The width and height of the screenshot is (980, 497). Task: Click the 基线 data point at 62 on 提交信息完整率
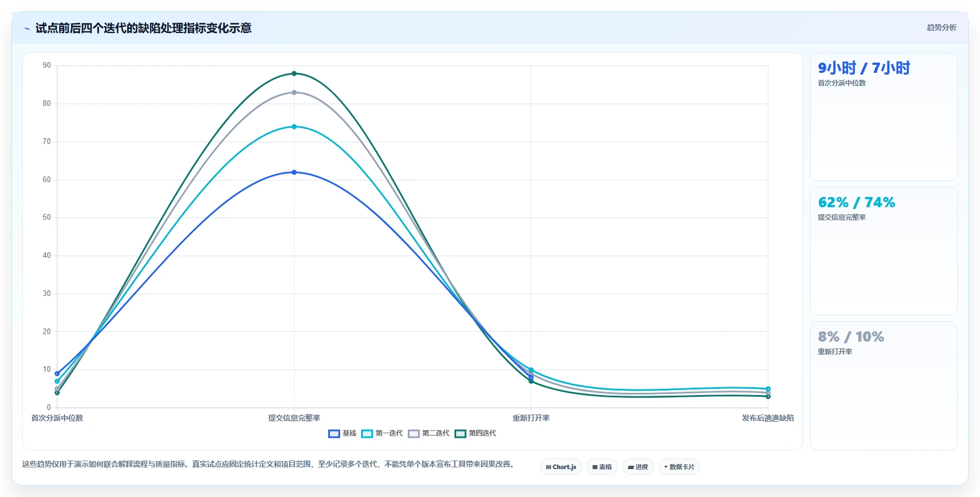click(x=294, y=172)
